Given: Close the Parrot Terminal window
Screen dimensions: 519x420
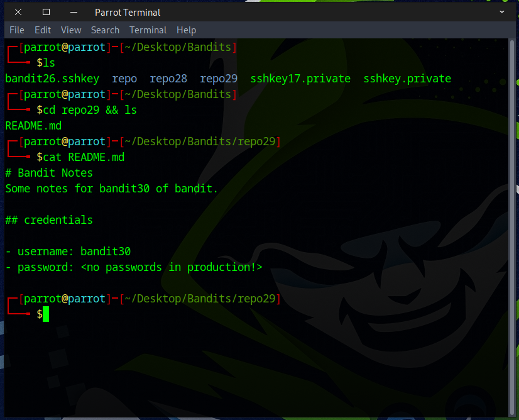Looking at the screenshot, I should (x=18, y=12).
